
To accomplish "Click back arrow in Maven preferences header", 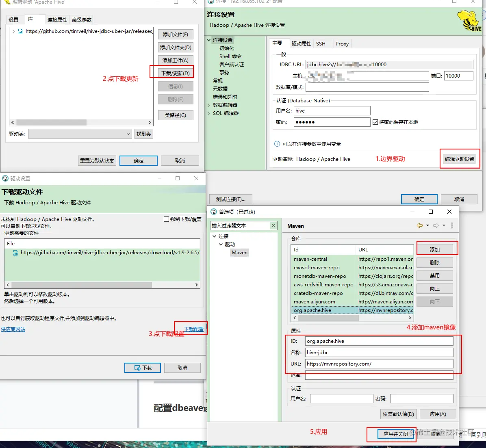I will click(420, 225).
